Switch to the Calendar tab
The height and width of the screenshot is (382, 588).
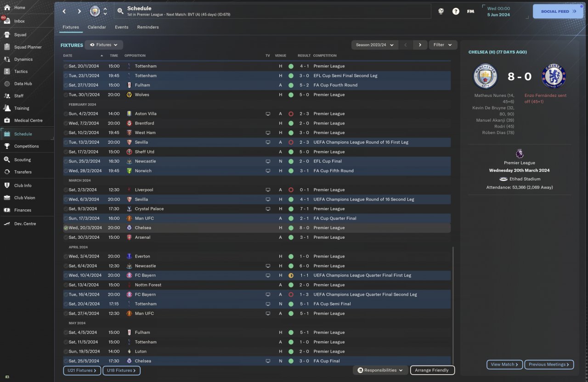coord(97,27)
